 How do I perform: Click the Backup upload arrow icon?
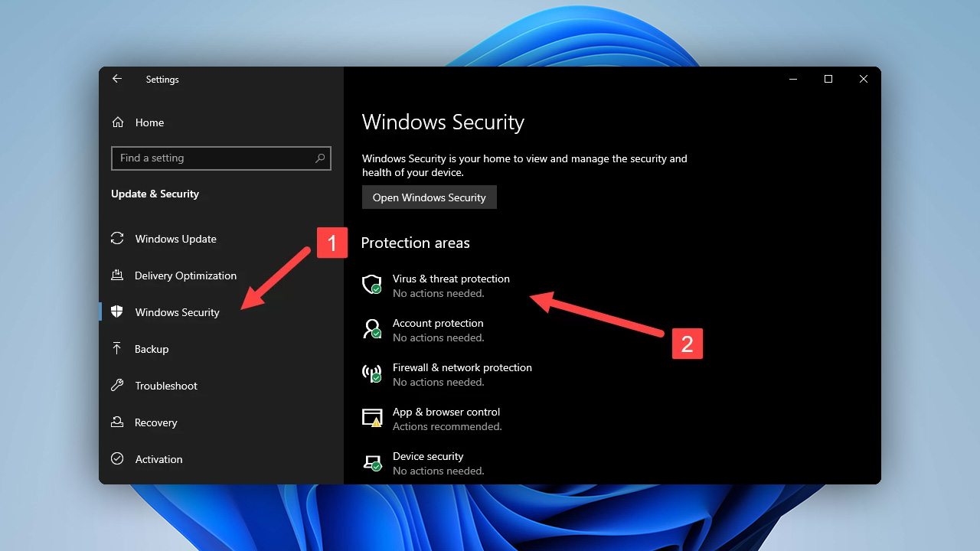click(x=117, y=349)
